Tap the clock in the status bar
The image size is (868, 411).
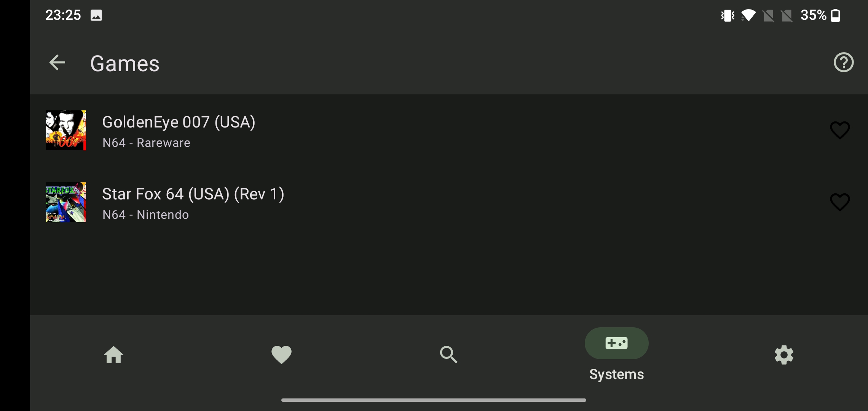pos(63,15)
